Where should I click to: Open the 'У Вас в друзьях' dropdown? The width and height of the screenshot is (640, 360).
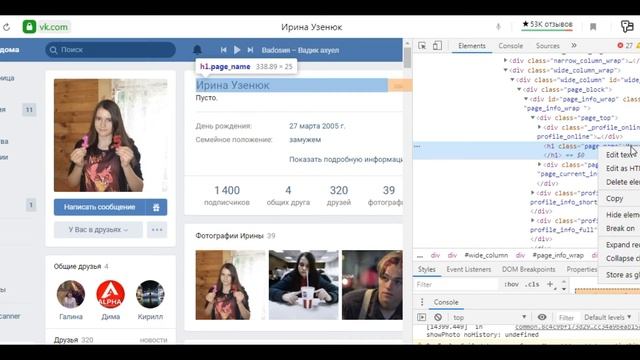click(x=98, y=230)
